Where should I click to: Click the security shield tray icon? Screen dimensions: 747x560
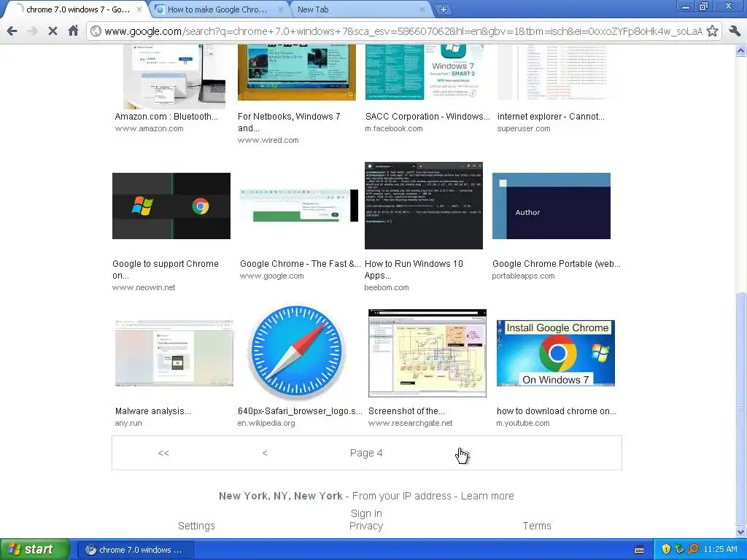pyautogui.click(x=666, y=550)
